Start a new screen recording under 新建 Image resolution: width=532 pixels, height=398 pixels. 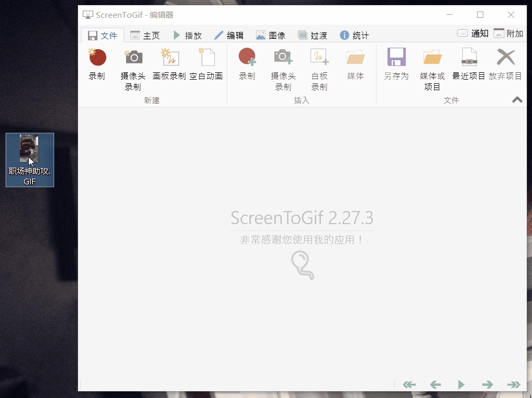[97, 65]
